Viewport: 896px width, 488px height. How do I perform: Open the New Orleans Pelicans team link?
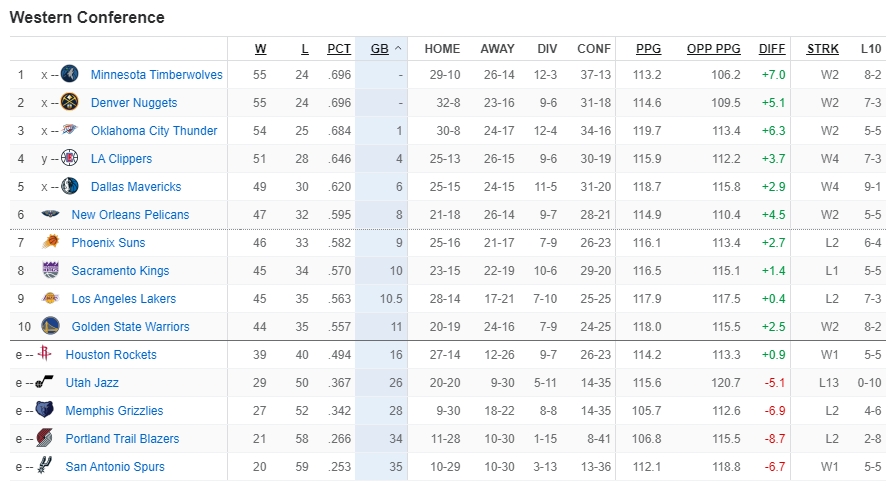click(x=130, y=215)
